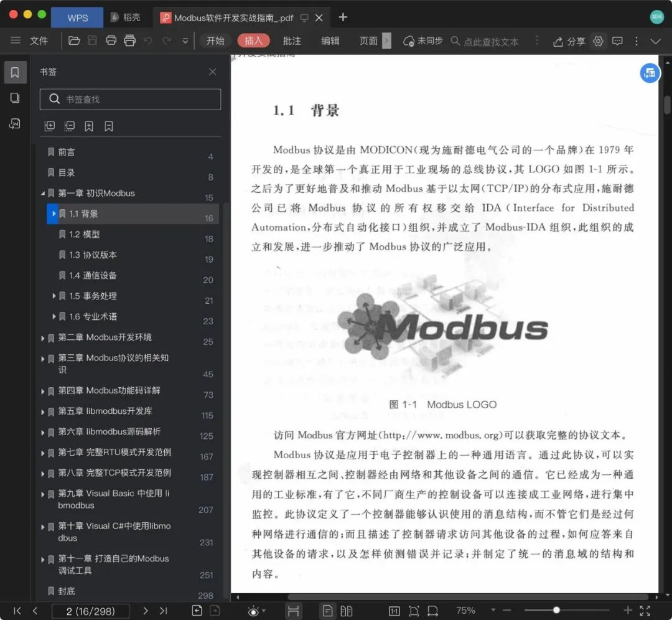This screenshot has width=672, height=620.
Task: Select the page thumbnails icon in left sidebar
Action: tap(15, 98)
